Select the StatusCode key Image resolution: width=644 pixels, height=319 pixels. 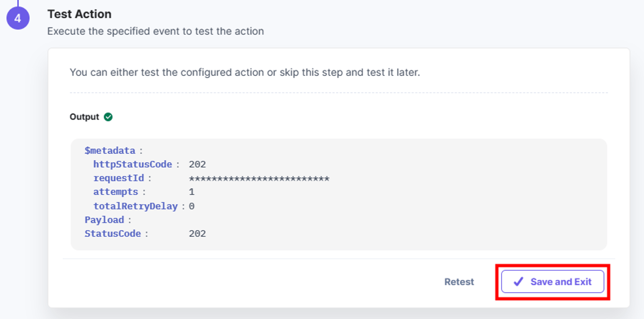click(x=113, y=233)
